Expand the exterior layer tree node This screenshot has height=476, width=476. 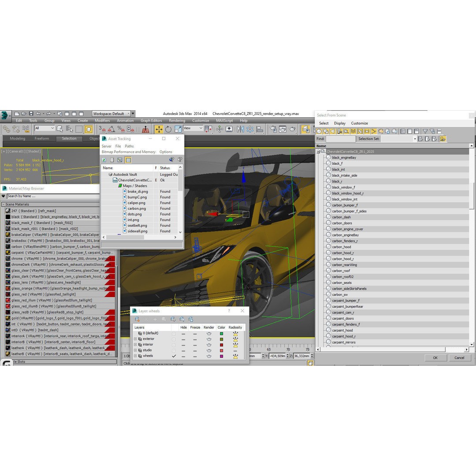pyautogui.click(x=135, y=339)
